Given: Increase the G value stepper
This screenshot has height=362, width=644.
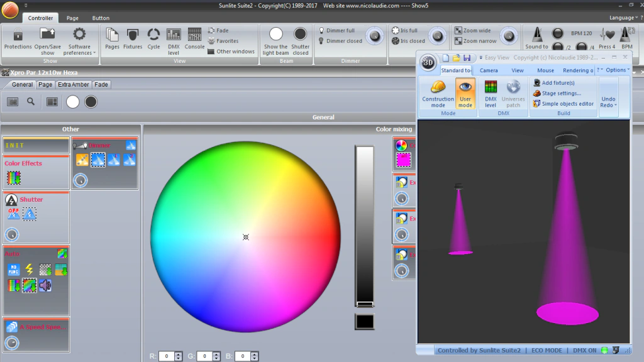Looking at the screenshot, I should pyautogui.click(x=216, y=354).
